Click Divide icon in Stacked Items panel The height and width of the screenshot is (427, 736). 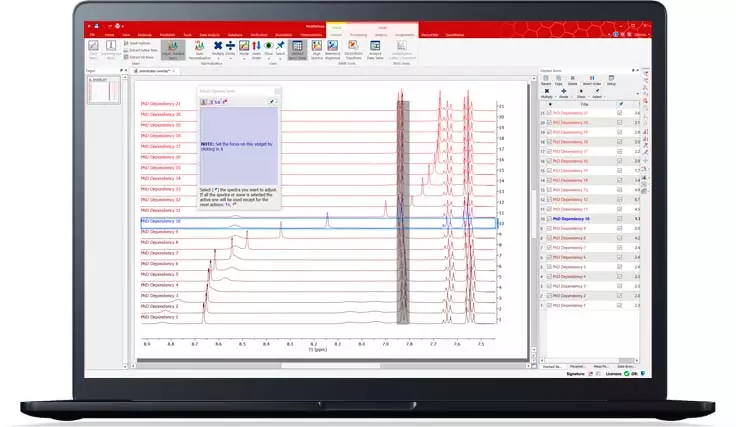tap(563, 91)
